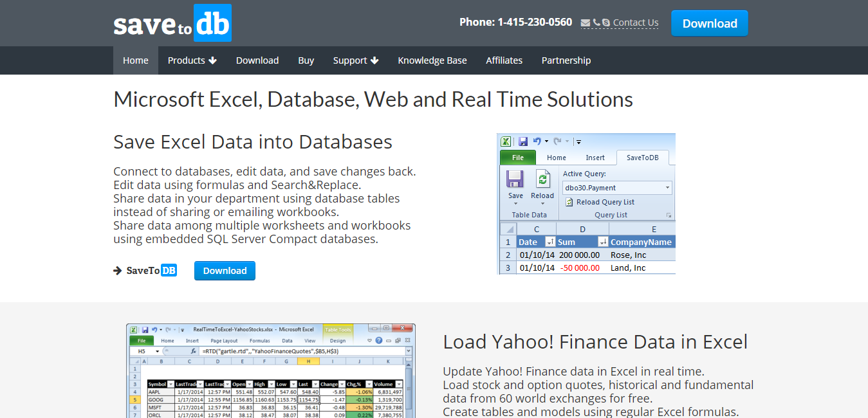Open the Download nav item

(257, 60)
